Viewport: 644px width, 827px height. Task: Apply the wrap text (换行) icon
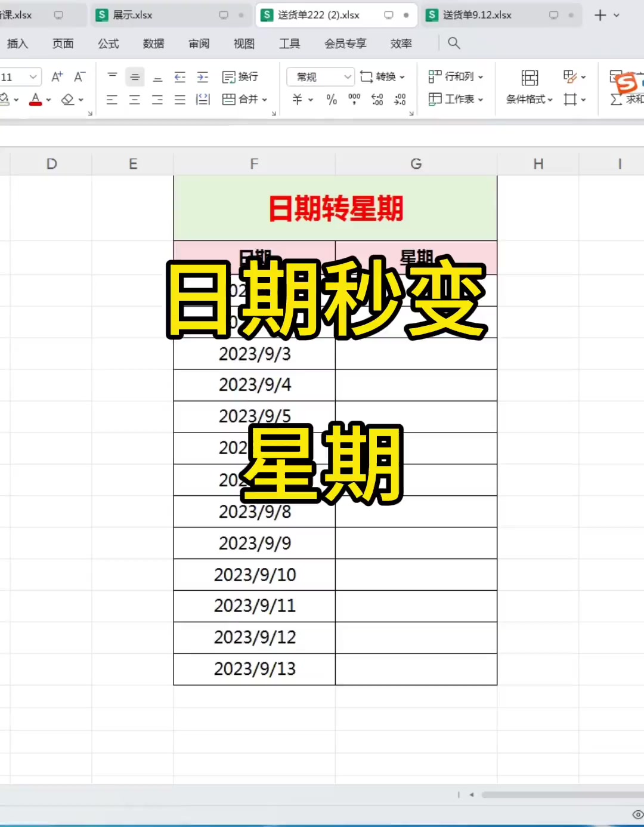[241, 76]
